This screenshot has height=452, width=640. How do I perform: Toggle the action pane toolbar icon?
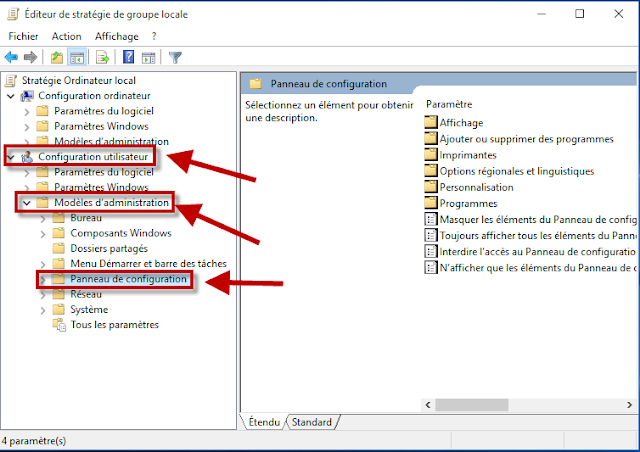[149, 58]
